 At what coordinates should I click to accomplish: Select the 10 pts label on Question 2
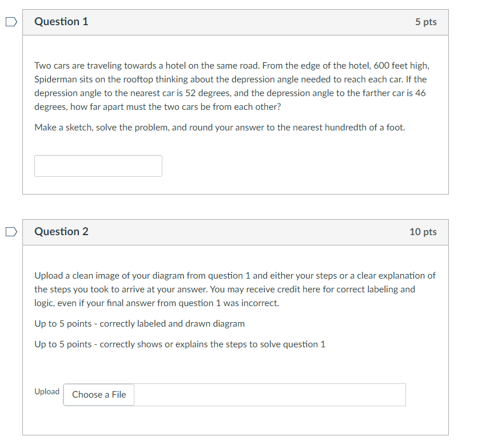[424, 232]
